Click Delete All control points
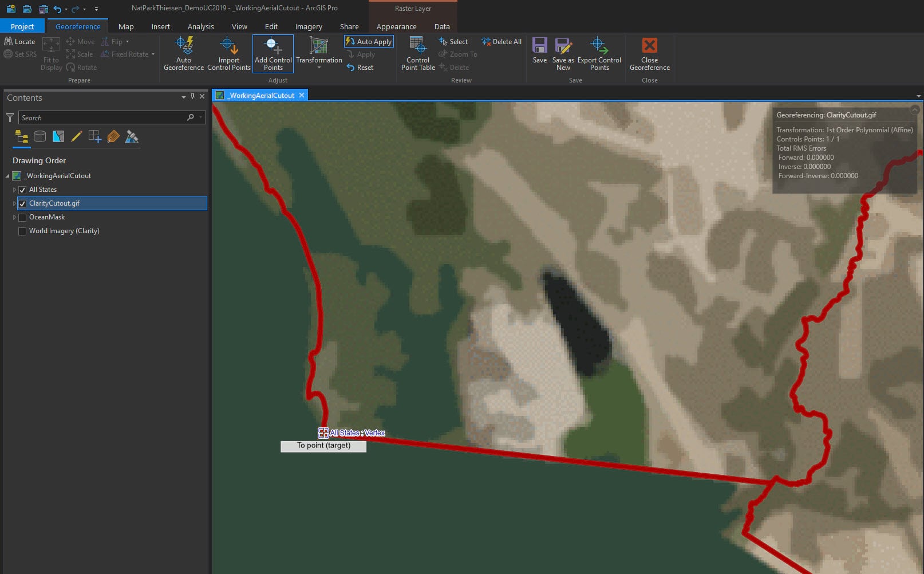Screen dimensions: 924x574 coord(502,41)
